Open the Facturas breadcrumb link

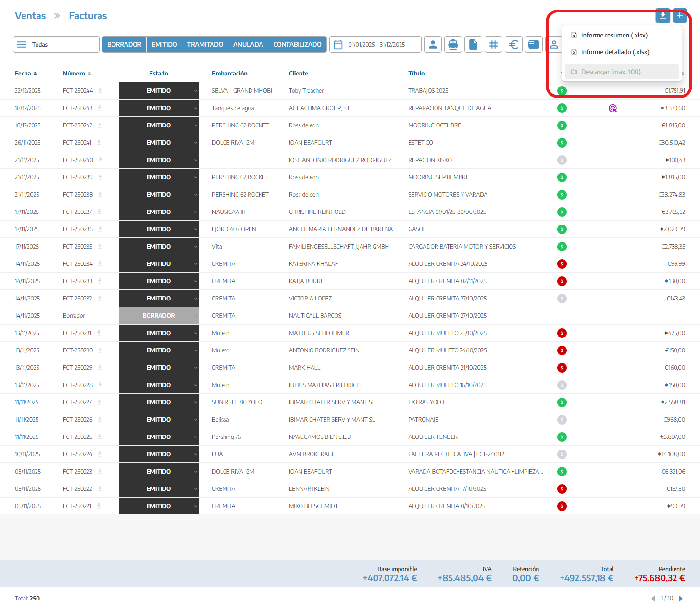coord(88,16)
